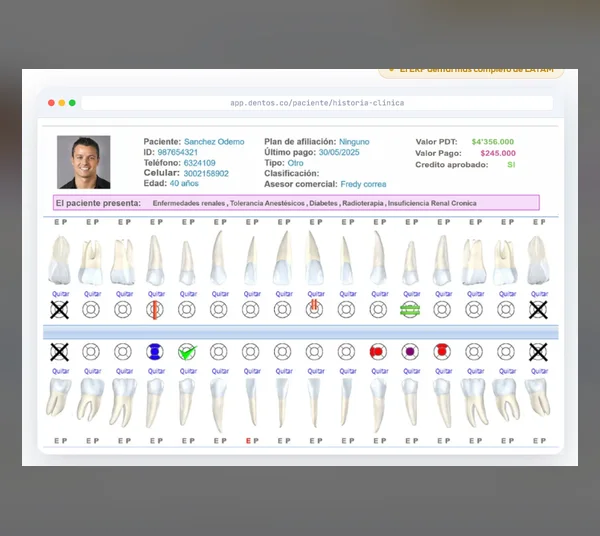Click the red E in lower E P labels
The height and width of the screenshot is (536, 600).
point(248,441)
